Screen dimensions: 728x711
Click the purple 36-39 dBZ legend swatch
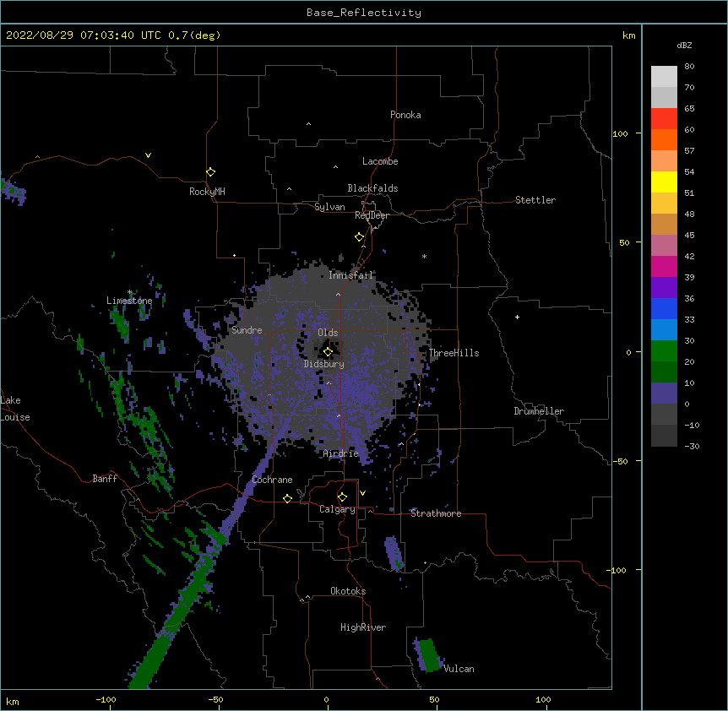tap(664, 288)
